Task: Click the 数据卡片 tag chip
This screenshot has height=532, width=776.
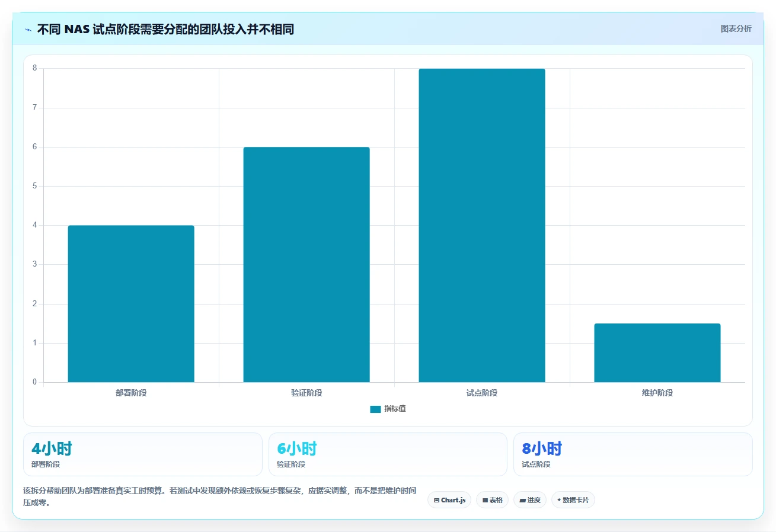Action: pyautogui.click(x=573, y=500)
